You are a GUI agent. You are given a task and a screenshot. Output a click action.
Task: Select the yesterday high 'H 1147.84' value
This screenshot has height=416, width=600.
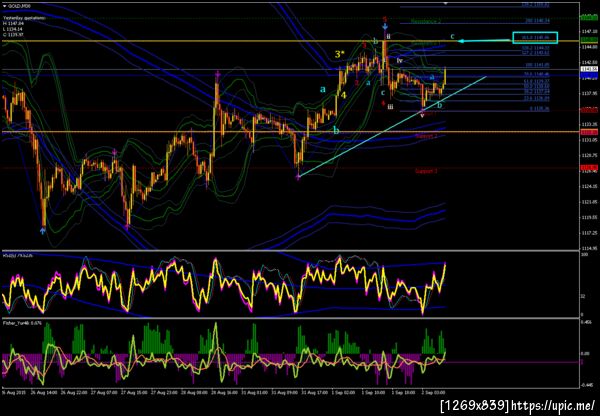coord(13,23)
